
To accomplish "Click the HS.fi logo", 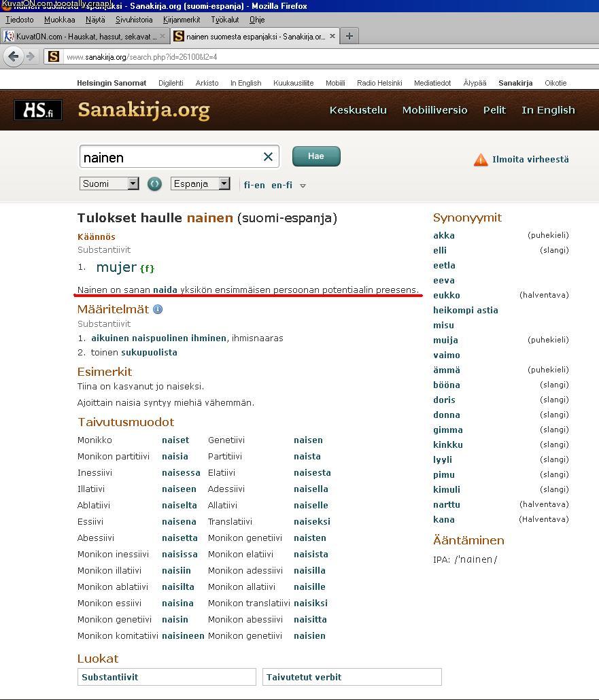I will (38, 110).
